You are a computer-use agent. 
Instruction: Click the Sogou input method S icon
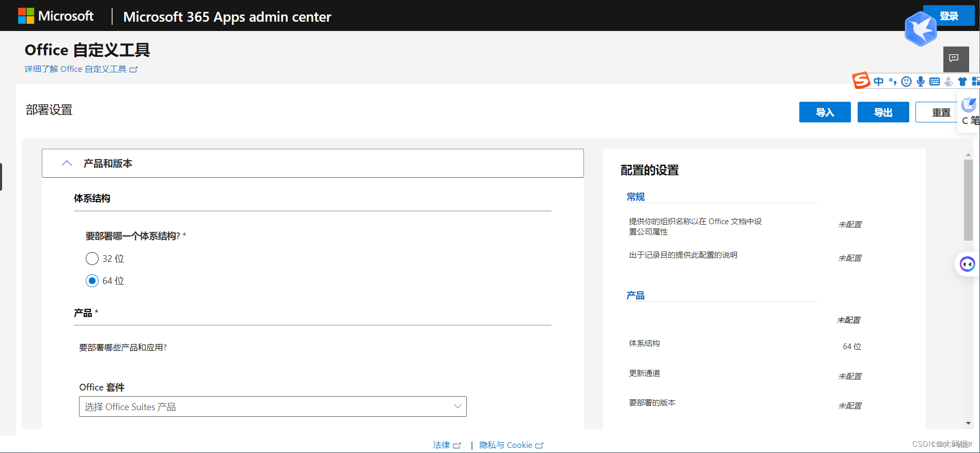pyautogui.click(x=861, y=81)
